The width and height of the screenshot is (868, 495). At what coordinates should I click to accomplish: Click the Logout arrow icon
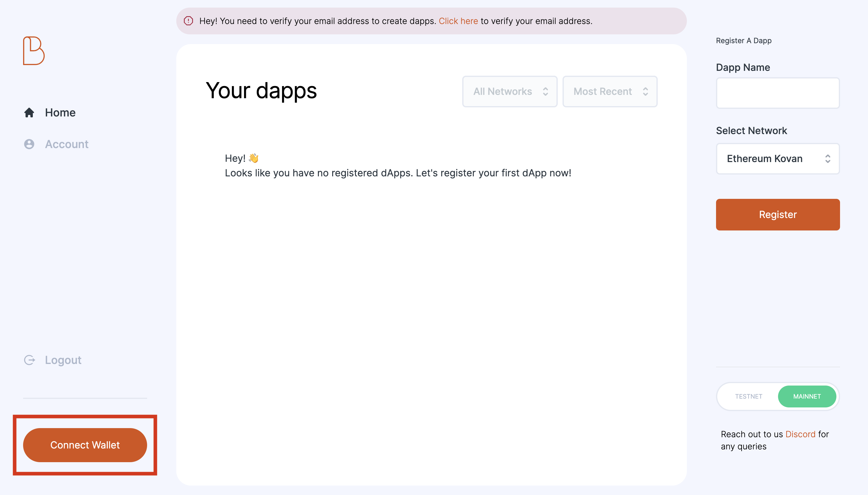(x=29, y=360)
